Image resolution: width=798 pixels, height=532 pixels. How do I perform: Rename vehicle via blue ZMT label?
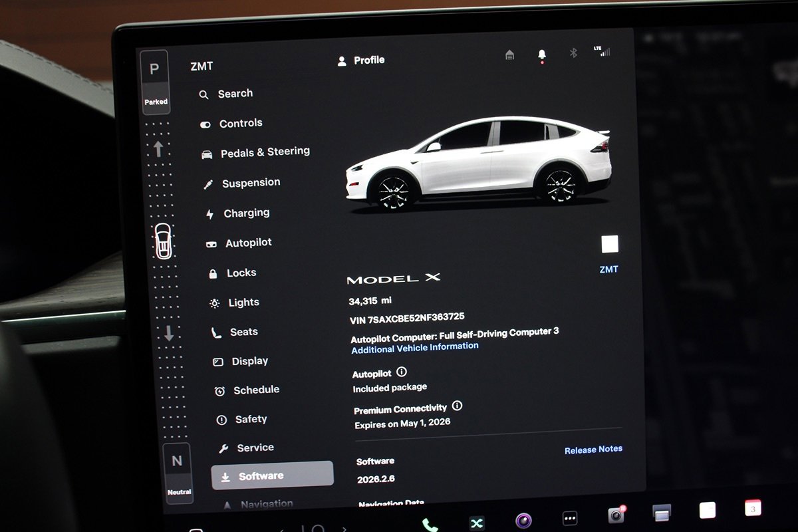coord(608,269)
